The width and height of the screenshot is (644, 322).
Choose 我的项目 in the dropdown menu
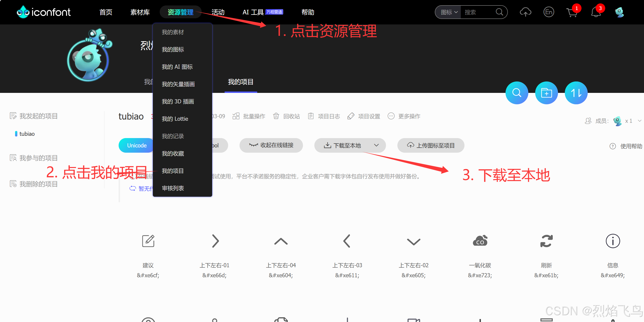pyautogui.click(x=173, y=171)
